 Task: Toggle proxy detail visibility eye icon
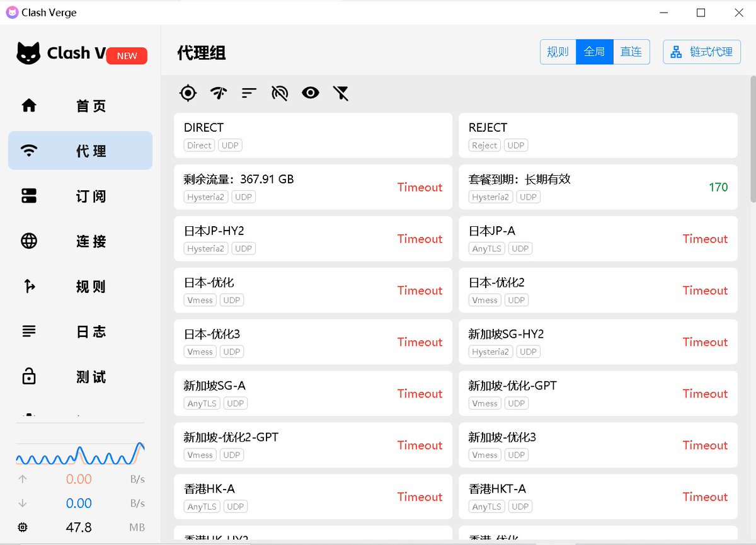tap(310, 93)
